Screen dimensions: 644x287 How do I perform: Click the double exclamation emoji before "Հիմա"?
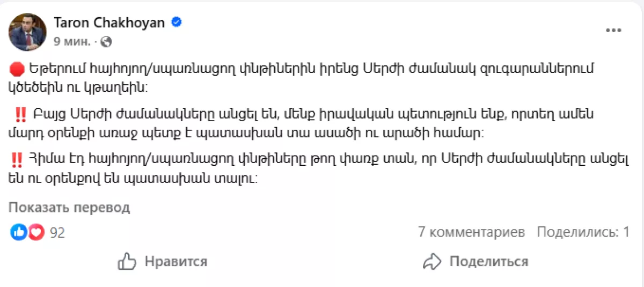pyautogui.click(x=16, y=159)
